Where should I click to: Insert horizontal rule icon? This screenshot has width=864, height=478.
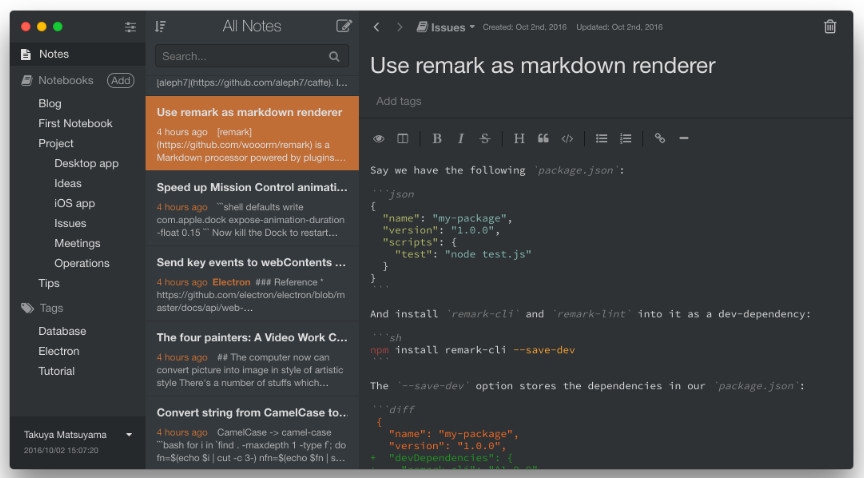tap(684, 138)
